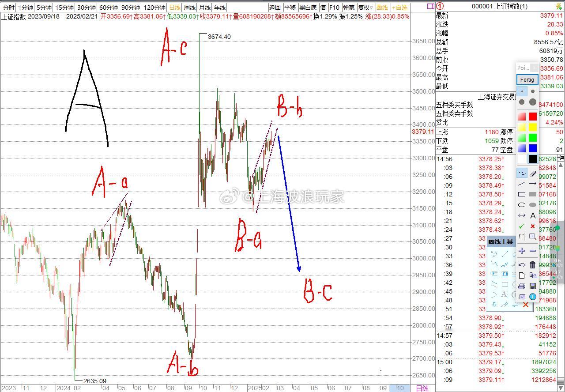Screen dimensions: 565x392
Task: Click the plus increase icon
Action: tap(522, 251)
